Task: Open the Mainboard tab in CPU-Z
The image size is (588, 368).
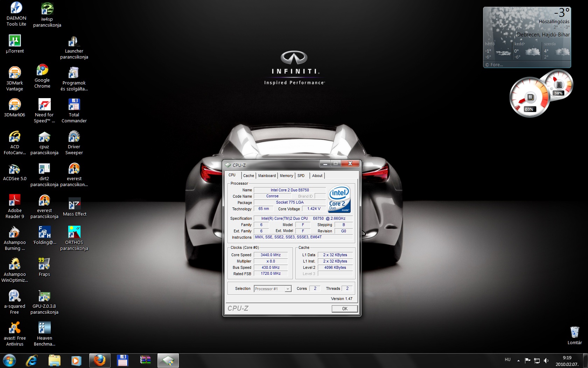Action: pos(267,176)
